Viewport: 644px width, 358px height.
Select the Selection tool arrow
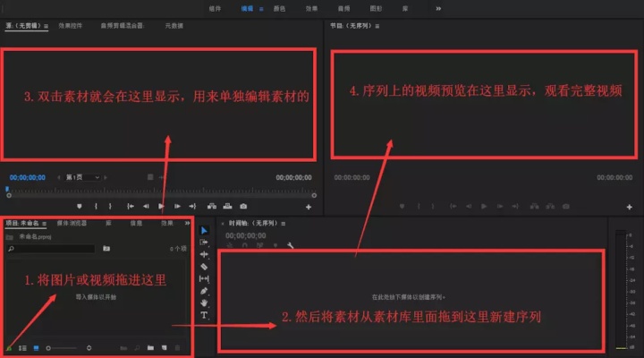[204, 230]
